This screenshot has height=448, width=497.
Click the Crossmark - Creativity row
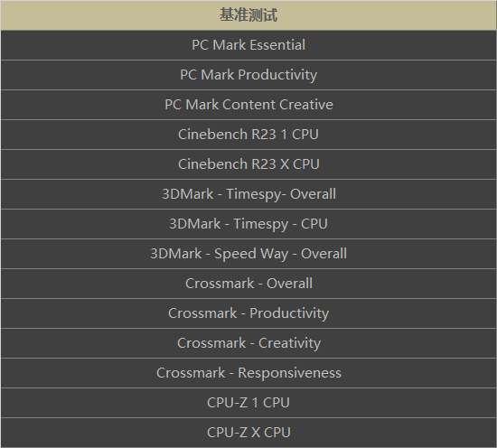[248, 343]
